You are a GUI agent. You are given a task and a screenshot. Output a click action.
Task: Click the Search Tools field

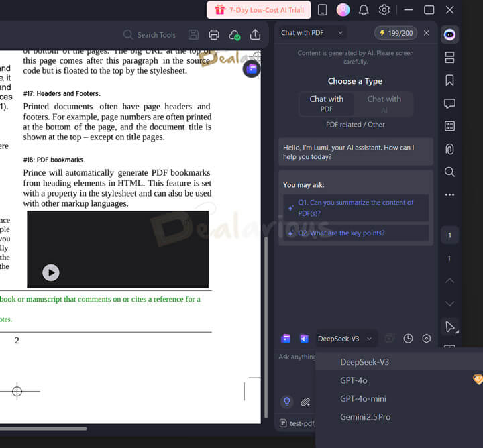point(150,35)
